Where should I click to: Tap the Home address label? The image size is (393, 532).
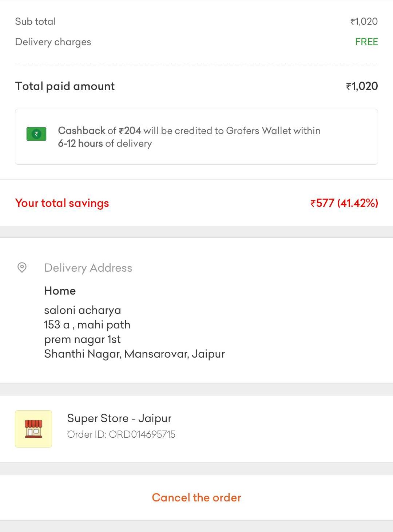coord(60,291)
